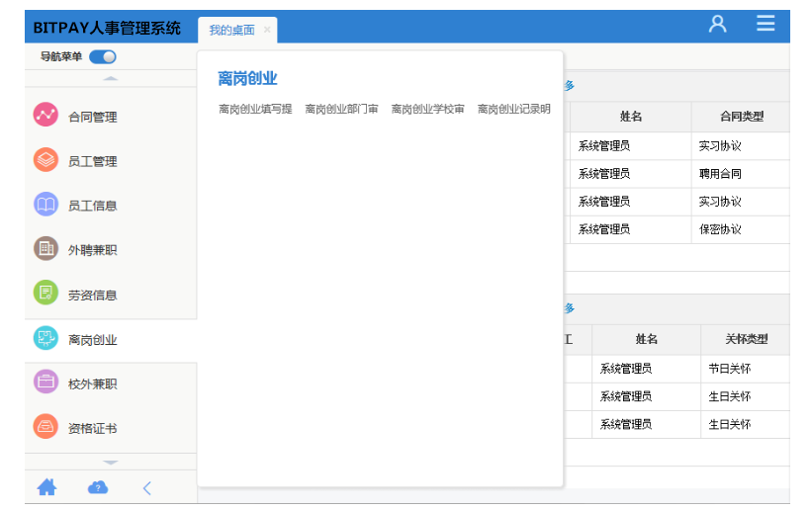
Task: Click 更多 link above contract table
Action: click(569, 85)
